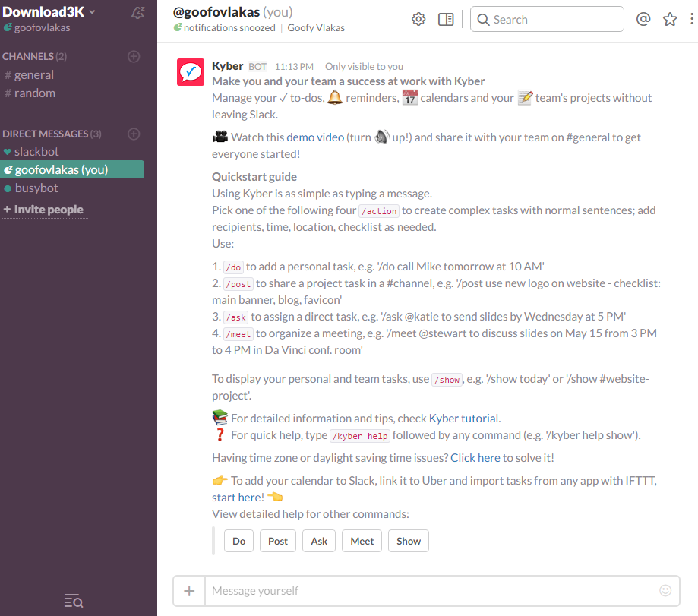The width and height of the screenshot is (698, 616).
Task: Open channel settings gear icon
Action: pos(418,19)
